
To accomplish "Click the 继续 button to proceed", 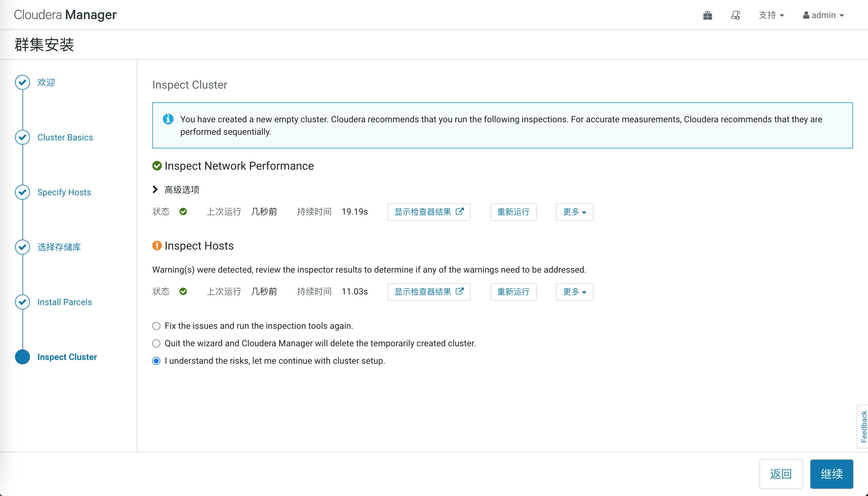I will pos(831,474).
